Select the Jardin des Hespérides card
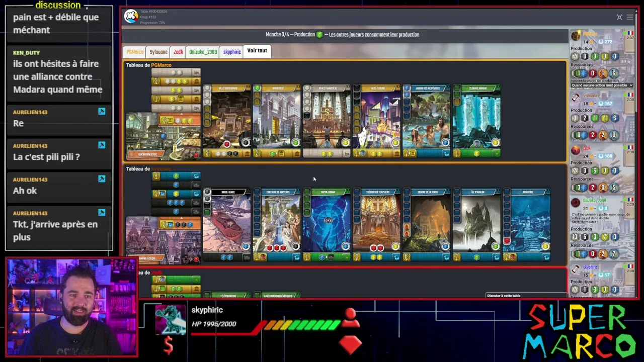The height and width of the screenshot is (362, 644). pos(426,121)
